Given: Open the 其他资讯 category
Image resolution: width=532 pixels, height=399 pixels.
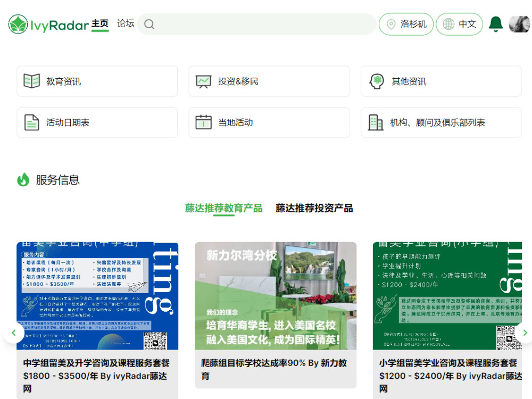Looking at the screenshot, I should (441, 81).
